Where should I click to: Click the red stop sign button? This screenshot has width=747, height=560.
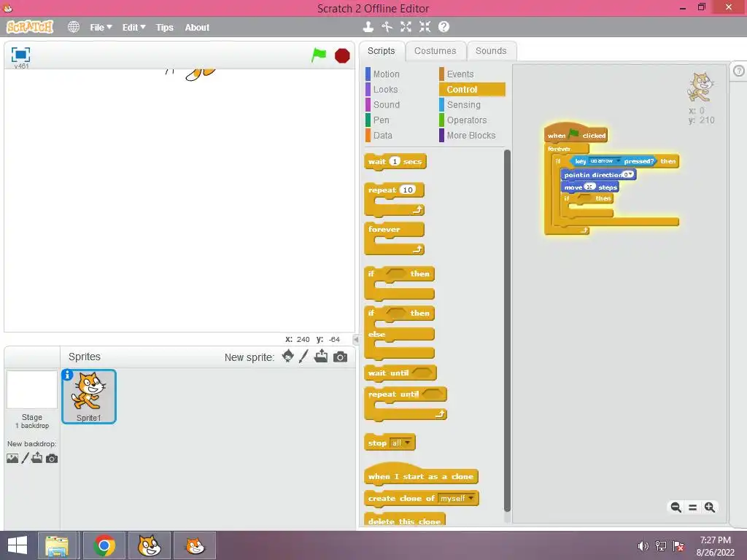coord(342,55)
